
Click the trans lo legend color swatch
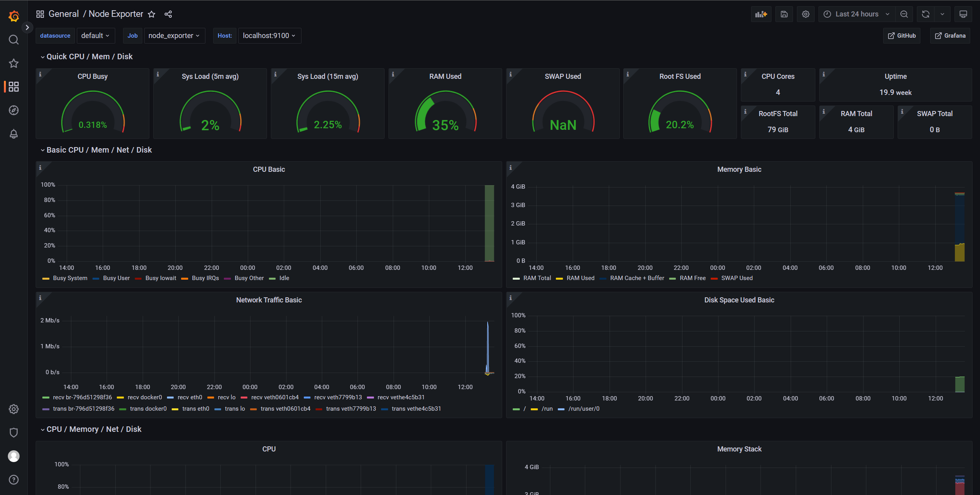[218, 409]
